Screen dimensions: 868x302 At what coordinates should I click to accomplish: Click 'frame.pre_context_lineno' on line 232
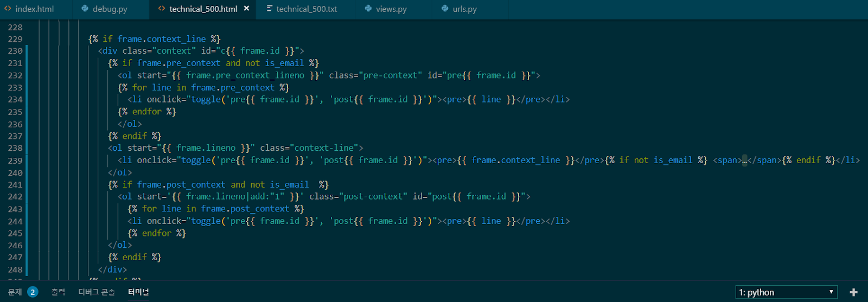coord(245,75)
